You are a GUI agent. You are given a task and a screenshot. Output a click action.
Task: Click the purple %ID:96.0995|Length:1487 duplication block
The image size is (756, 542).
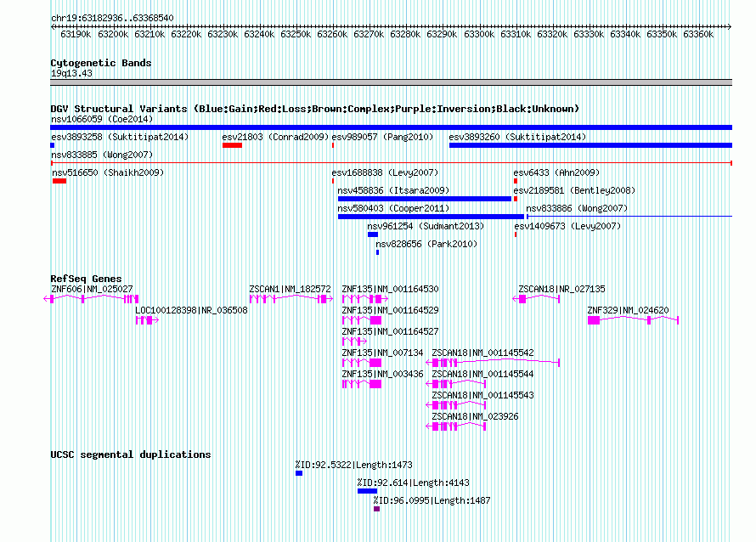point(376,509)
